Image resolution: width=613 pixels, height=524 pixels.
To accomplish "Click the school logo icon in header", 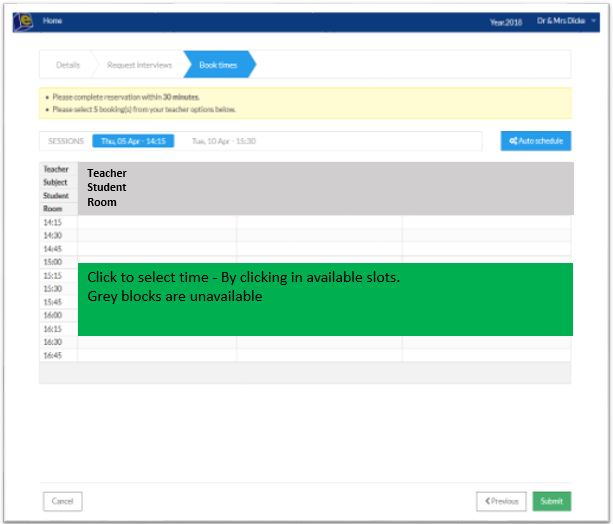I will (24, 21).
